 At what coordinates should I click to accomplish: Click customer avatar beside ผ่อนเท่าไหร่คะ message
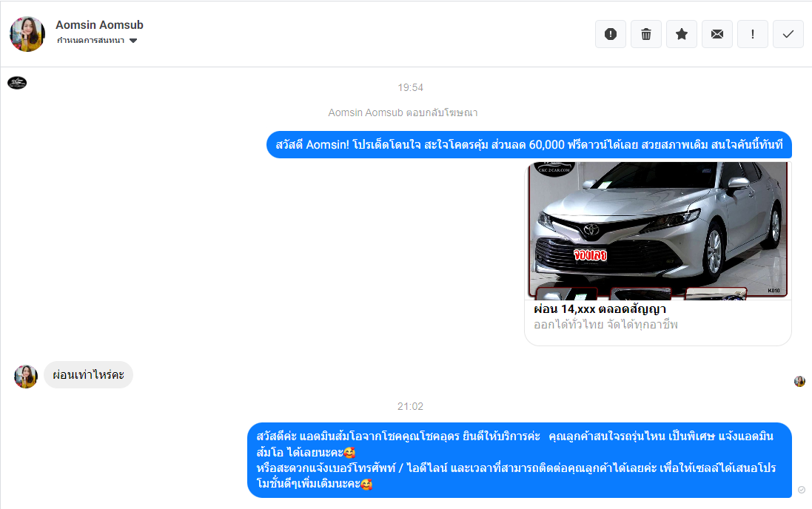pyautogui.click(x=26, y=377)
